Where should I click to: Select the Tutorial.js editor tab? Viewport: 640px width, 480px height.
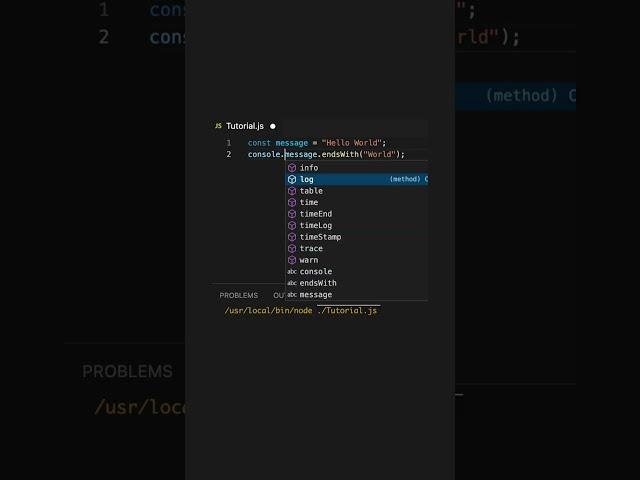(245, 126)
